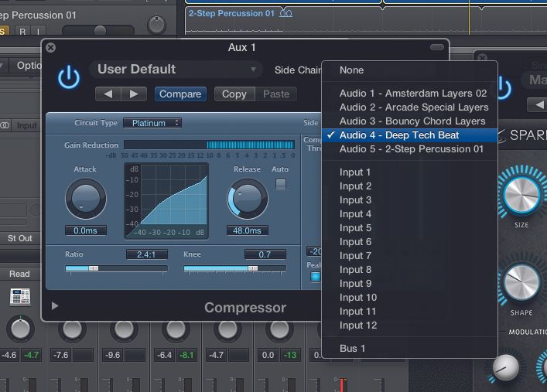Click the green -8.1 peak level display

(x=186, y=355)
